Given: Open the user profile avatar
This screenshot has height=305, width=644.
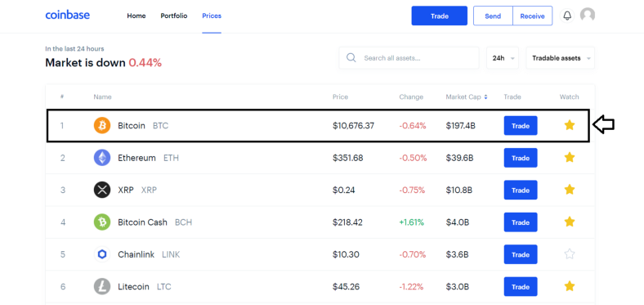Looking at the screenshot, I should (588, 16).
